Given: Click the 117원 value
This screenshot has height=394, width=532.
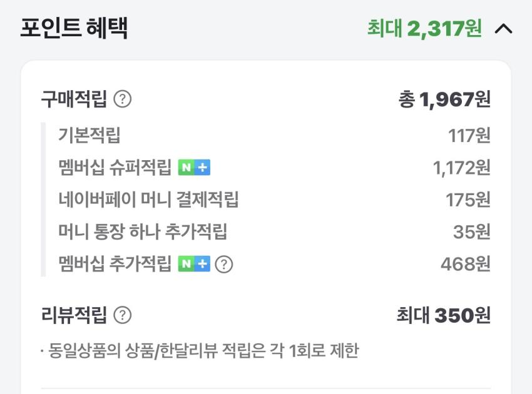Looking at the screenshot, I should 469,135.
